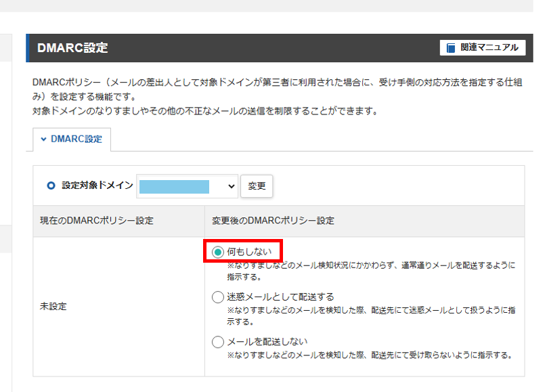
Task: Click the 未設定 current policy cell
Action: coord(53,307)
